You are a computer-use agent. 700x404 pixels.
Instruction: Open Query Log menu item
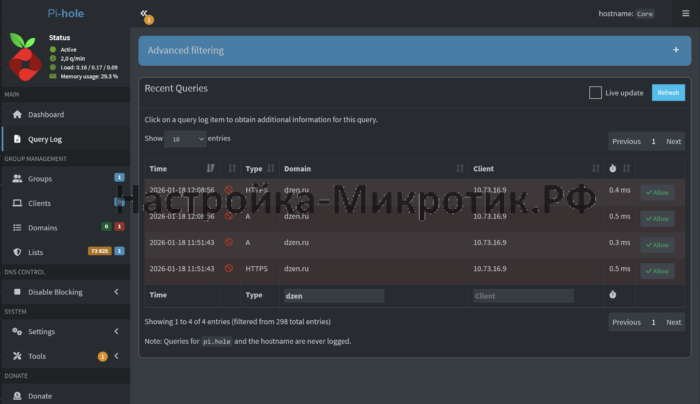tap(66, 139)
